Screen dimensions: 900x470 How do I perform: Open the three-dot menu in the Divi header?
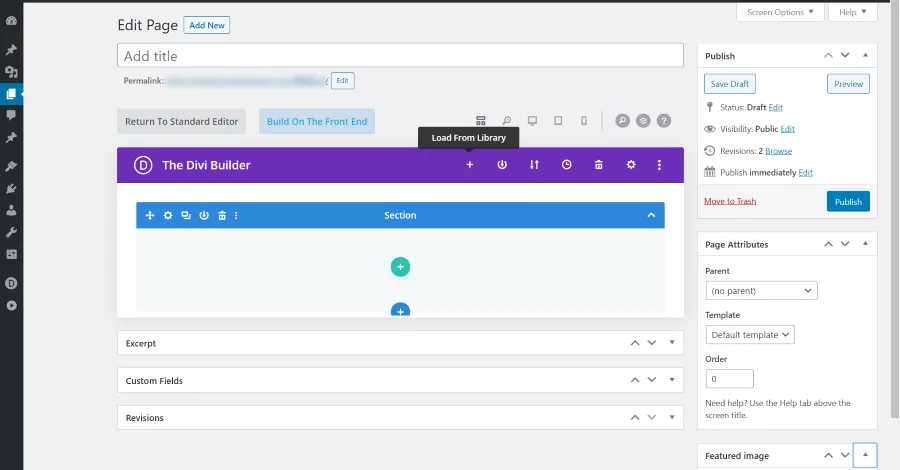tap(659, 165)
